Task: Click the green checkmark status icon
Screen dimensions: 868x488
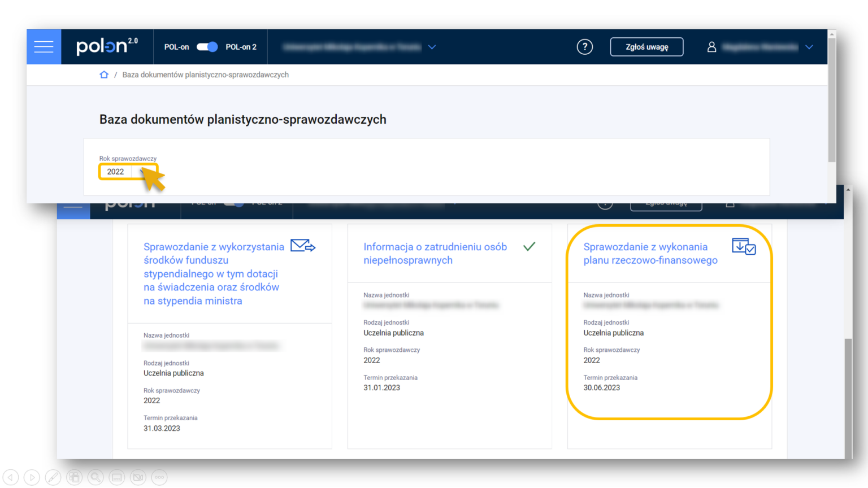Action: click(x=529, y=246)
